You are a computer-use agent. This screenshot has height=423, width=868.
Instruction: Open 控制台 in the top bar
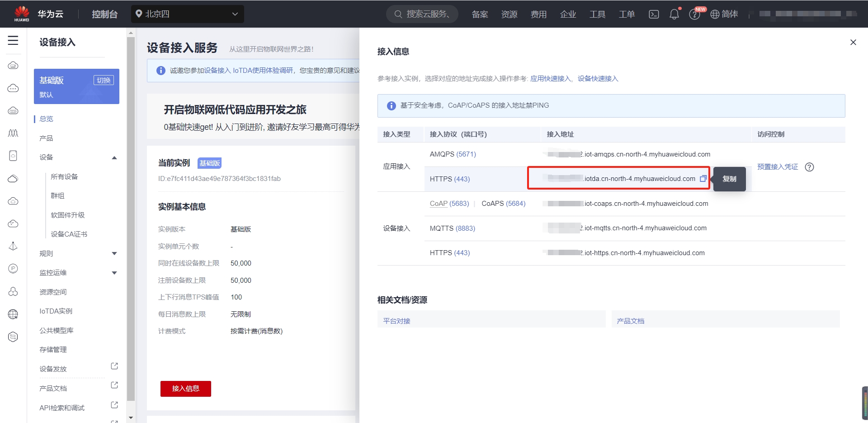pos(104,14)
